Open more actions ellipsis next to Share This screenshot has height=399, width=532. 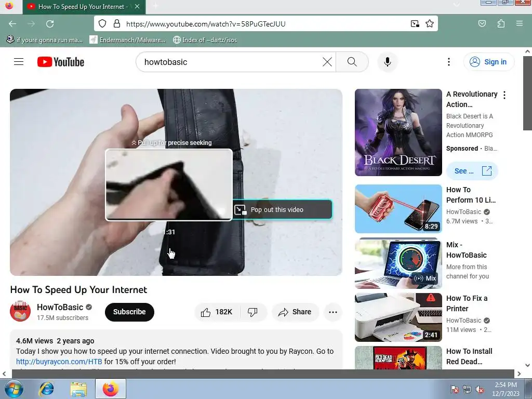click(333, 312)
